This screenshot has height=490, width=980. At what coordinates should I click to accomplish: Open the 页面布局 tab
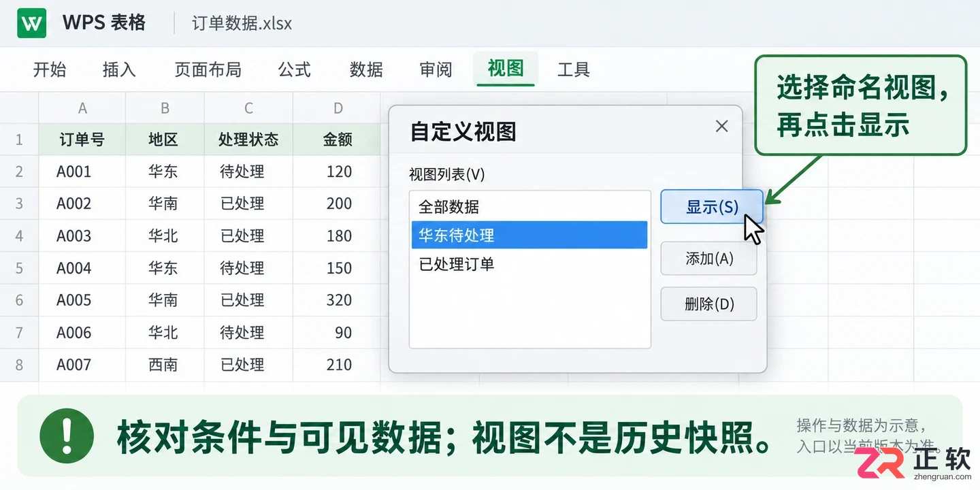point(208,69)
